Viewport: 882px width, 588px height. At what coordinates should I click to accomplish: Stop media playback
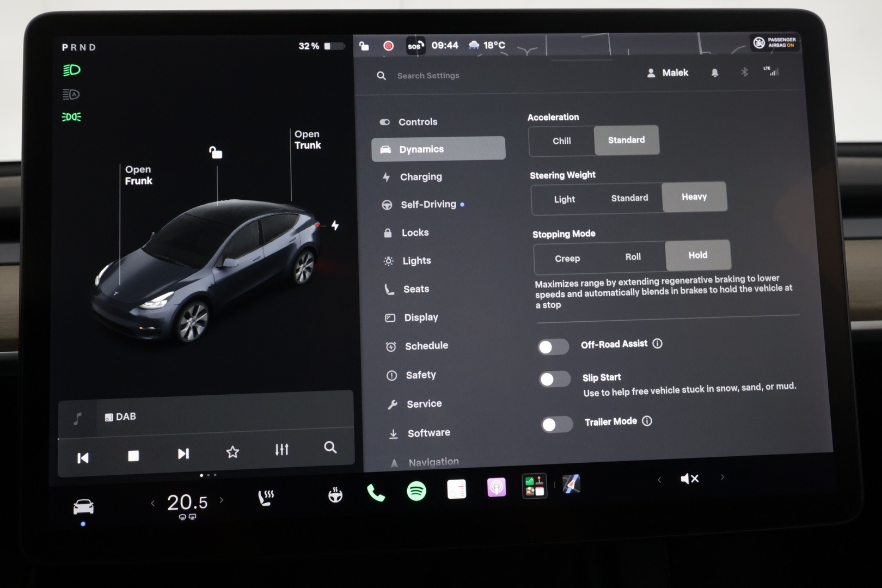133,456
